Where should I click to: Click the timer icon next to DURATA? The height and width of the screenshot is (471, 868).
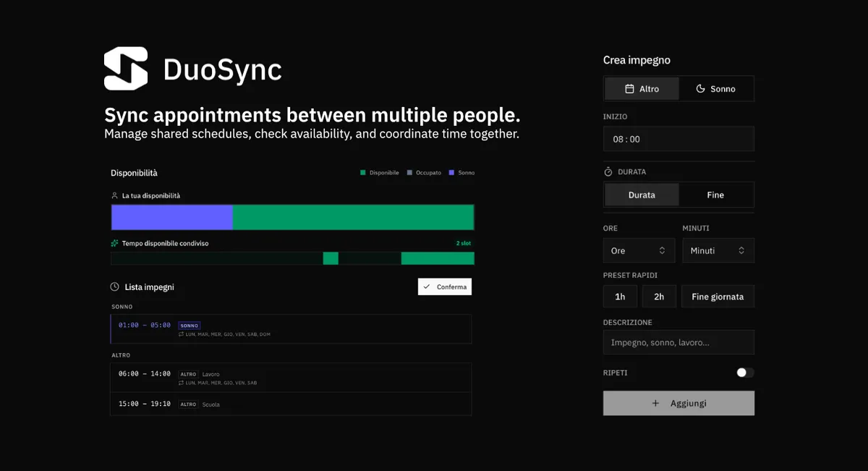click(x=608, y=171)
